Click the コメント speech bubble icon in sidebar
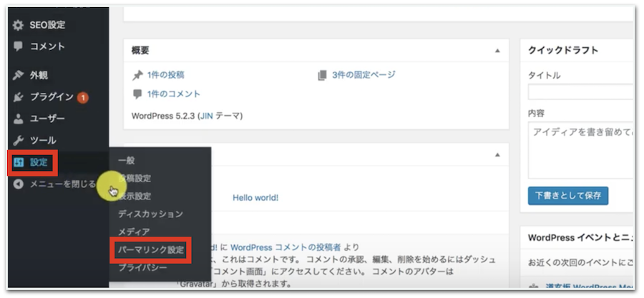 [x=19, y=46]
